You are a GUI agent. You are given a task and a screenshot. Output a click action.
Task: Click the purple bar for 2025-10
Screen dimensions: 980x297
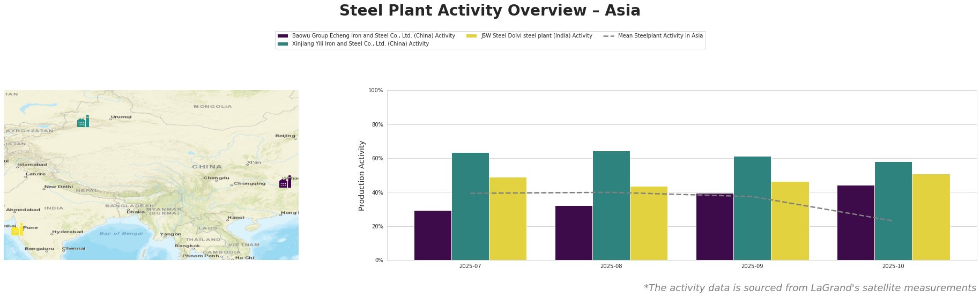[x=856, y=222]
